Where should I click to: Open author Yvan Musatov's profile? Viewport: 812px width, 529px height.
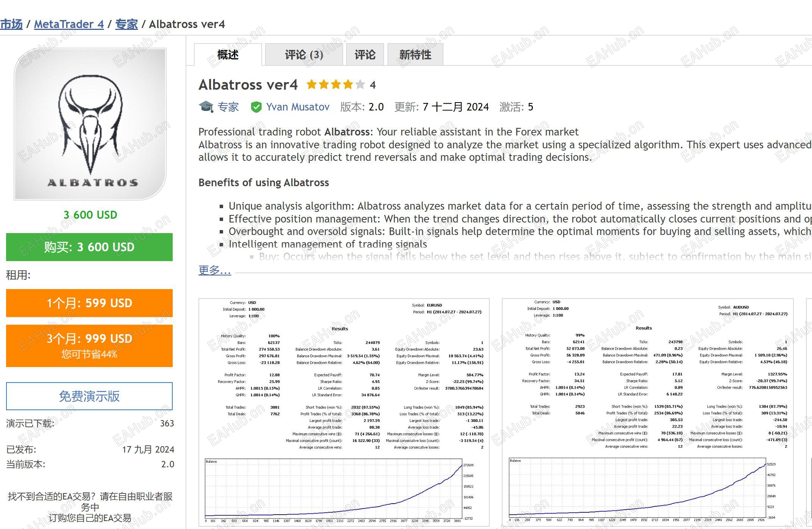click(298, 107)
